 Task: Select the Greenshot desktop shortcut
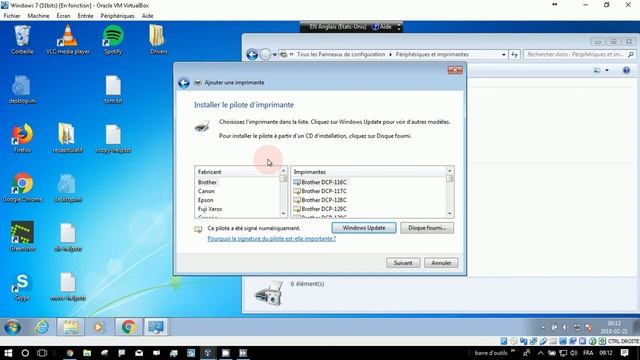[22, 236]
